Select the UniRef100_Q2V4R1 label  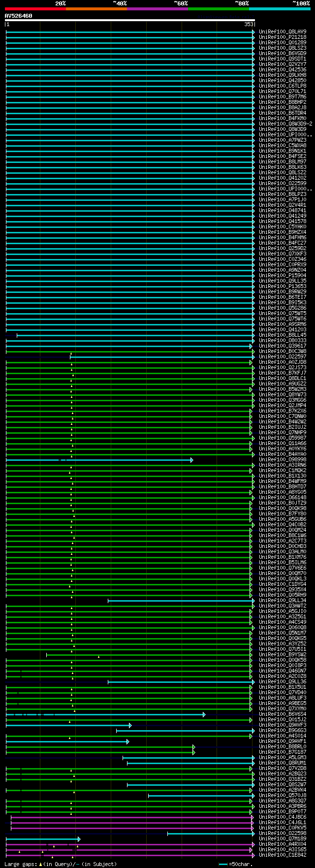pos(283,205)
